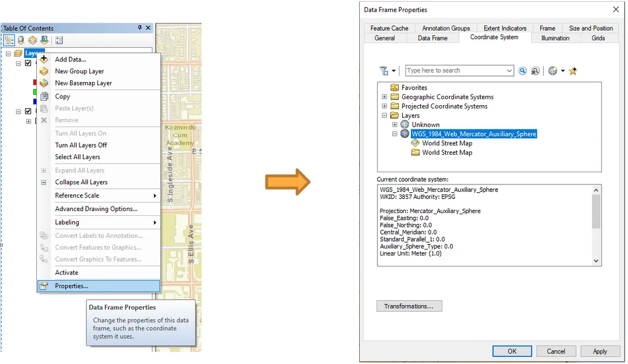This screenshot has width=628, height=364.
Task: Toggle the second layer's visibility checkbox
Action: pos(28,111)
